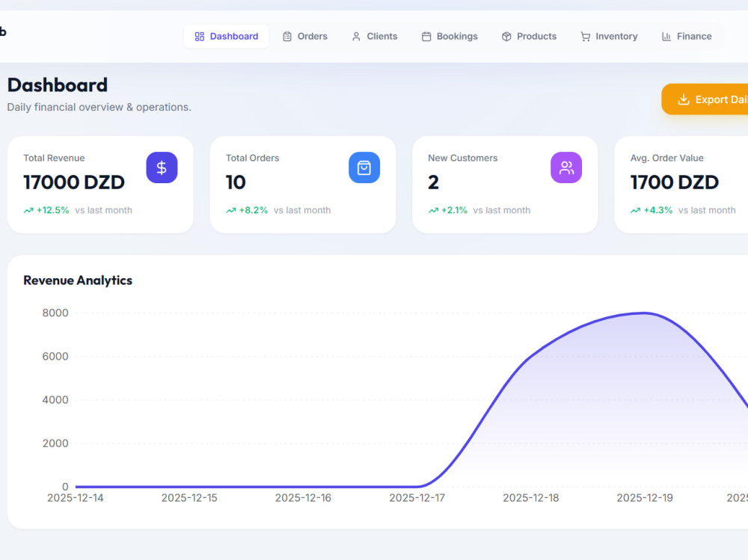The height and width of the screenshot is (560, 748).
Task: Click the 4000 y-axis label
Action: [x=55, y=400]
